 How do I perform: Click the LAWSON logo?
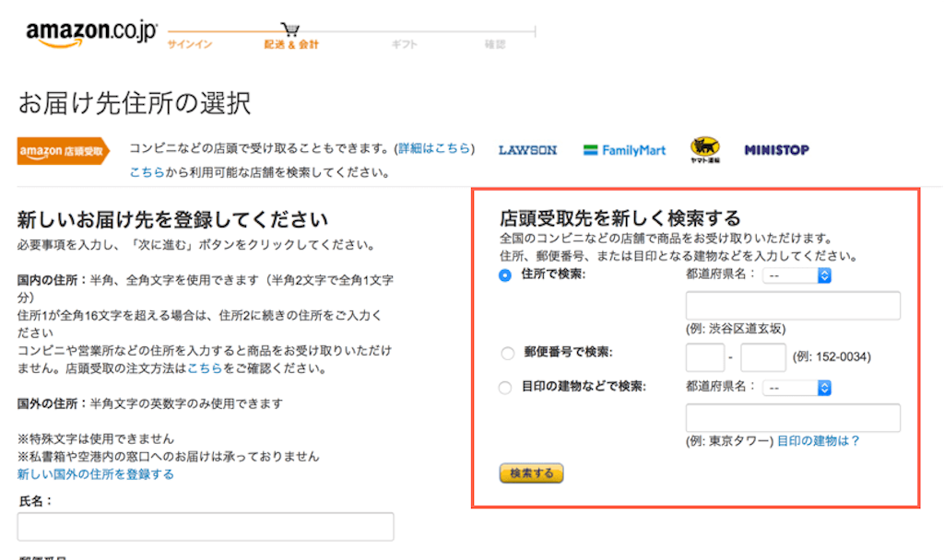click(527, 150)
